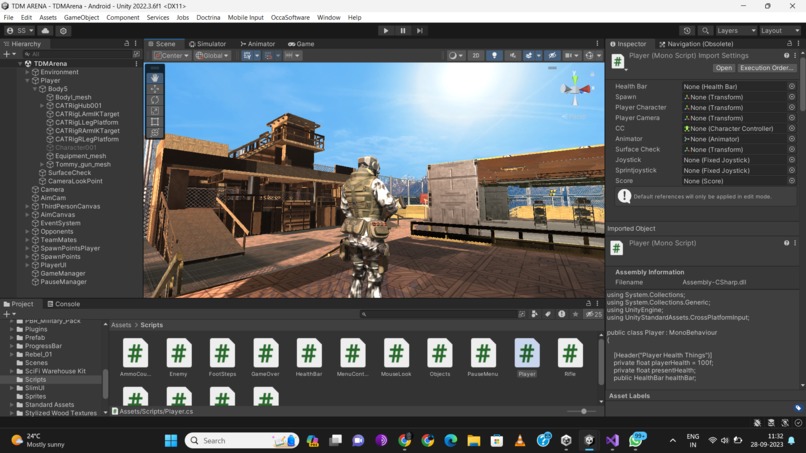Select the Transform tool in Scene overlay
This screenshot has width=806, height=453.
(x=155, y=132)
